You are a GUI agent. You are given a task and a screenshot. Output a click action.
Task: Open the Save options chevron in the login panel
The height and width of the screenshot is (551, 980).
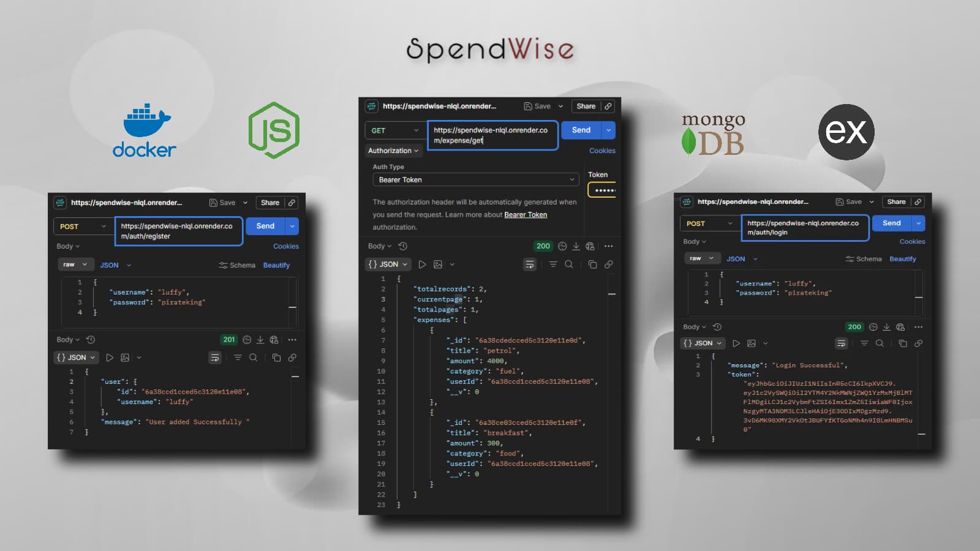(872, 202)
